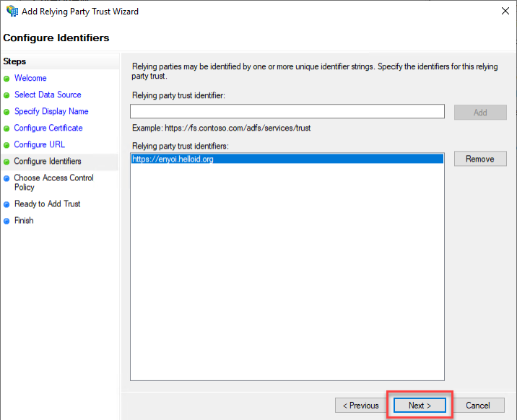Click the greyed-out Add button
The height and width of the screenshot is (420, 517).
tap(480, 113)
